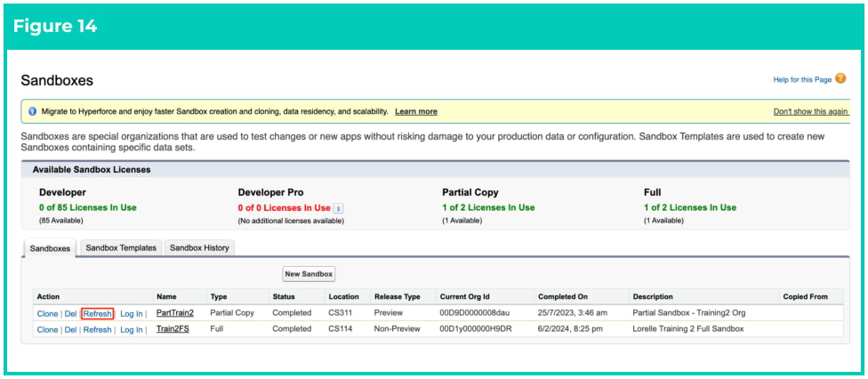Click the Release Type column header
The image size is (868, 379).
coord(398,297)
